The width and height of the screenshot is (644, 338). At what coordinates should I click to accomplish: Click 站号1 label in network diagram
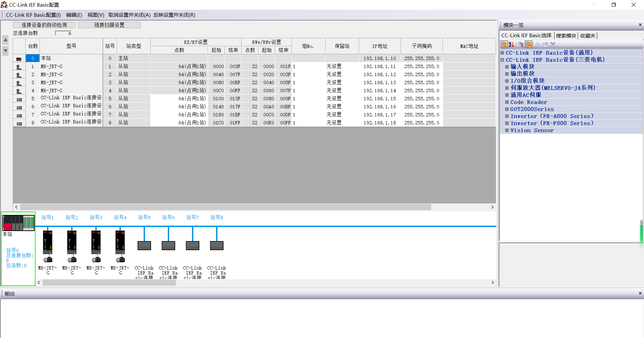(x=48, y=218)
